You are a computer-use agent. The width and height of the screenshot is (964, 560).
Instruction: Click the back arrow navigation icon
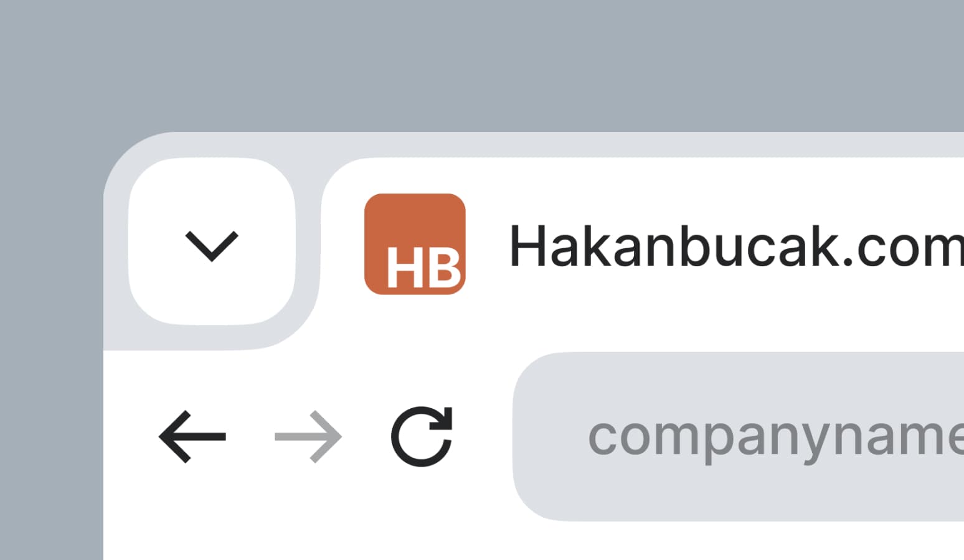click(192, 437)
